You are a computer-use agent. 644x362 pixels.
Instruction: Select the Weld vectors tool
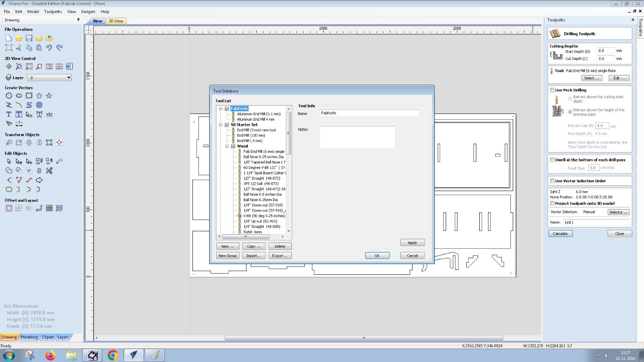[x=9, y=171]
